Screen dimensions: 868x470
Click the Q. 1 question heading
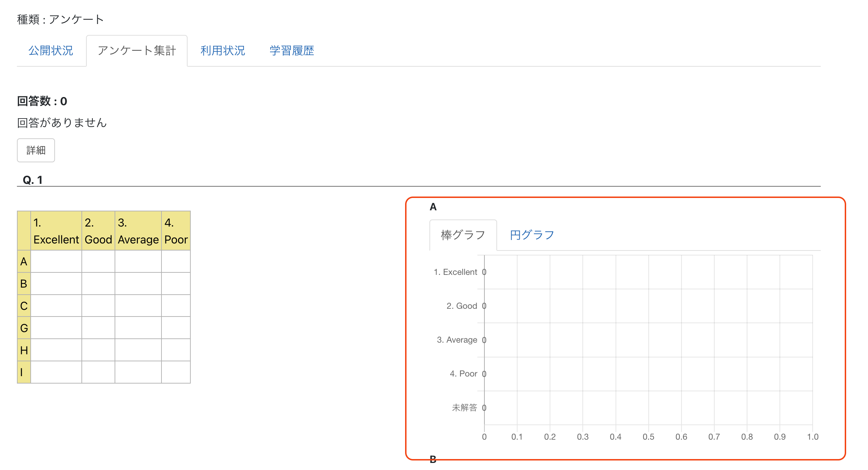(32, 180)
